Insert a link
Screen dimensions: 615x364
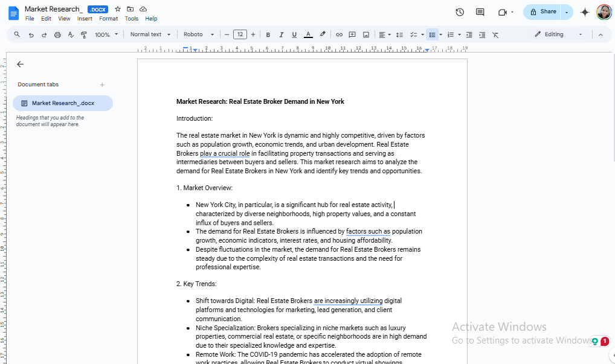coord(340,34)
